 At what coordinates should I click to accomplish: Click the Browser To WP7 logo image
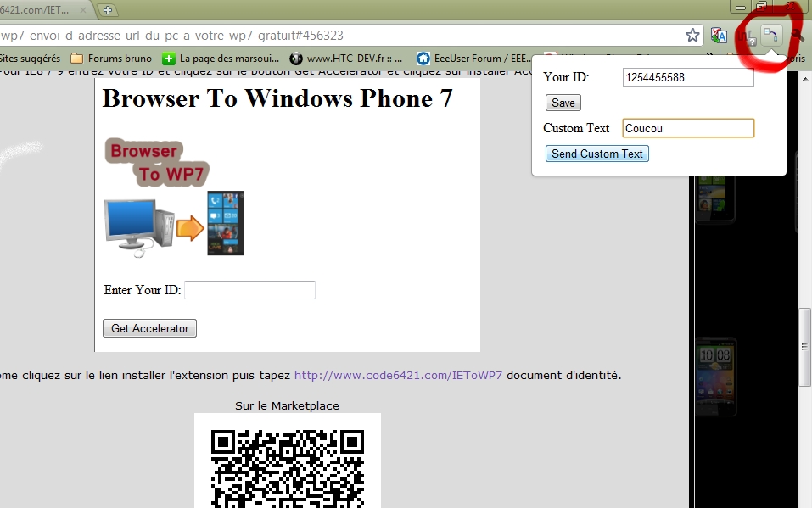[174, 198]
